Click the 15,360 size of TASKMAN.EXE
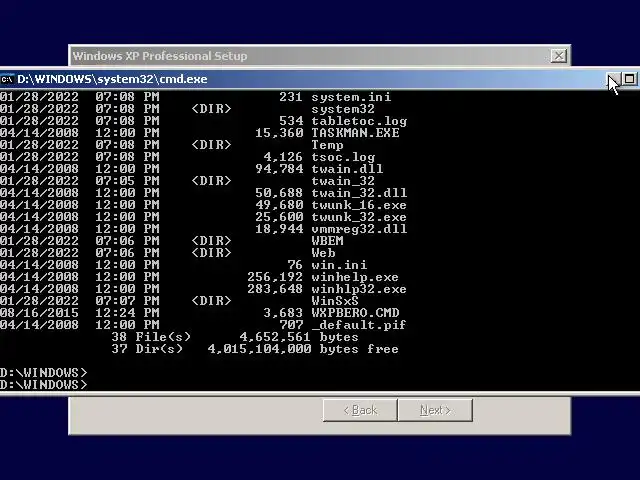The image size is (640, 480). click(x=279, y=133)
